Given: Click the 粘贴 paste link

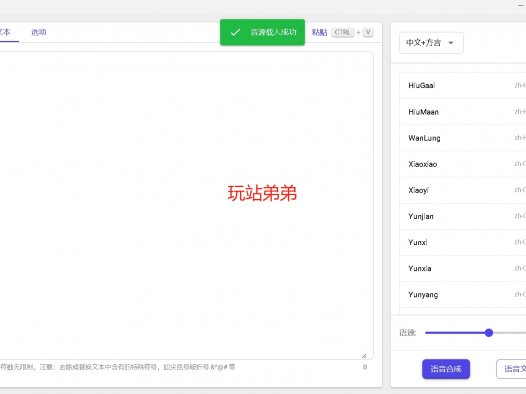Looking at the screenshot, I should point(319,32).
